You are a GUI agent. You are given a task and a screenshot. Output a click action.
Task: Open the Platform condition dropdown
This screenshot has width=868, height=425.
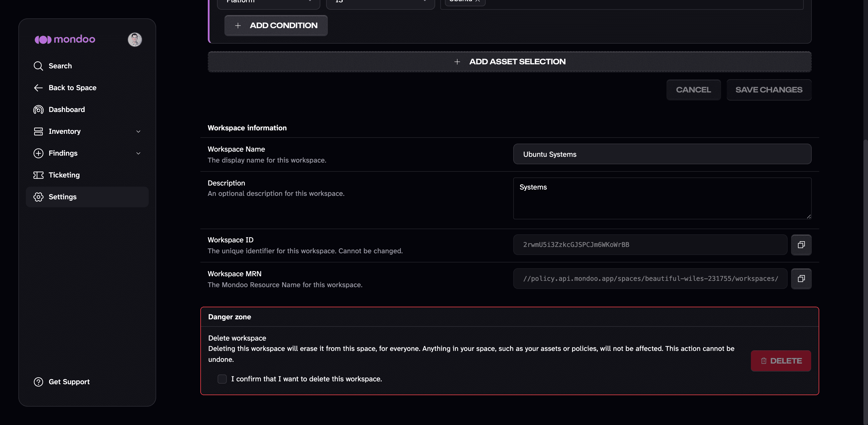click(269, 3)
